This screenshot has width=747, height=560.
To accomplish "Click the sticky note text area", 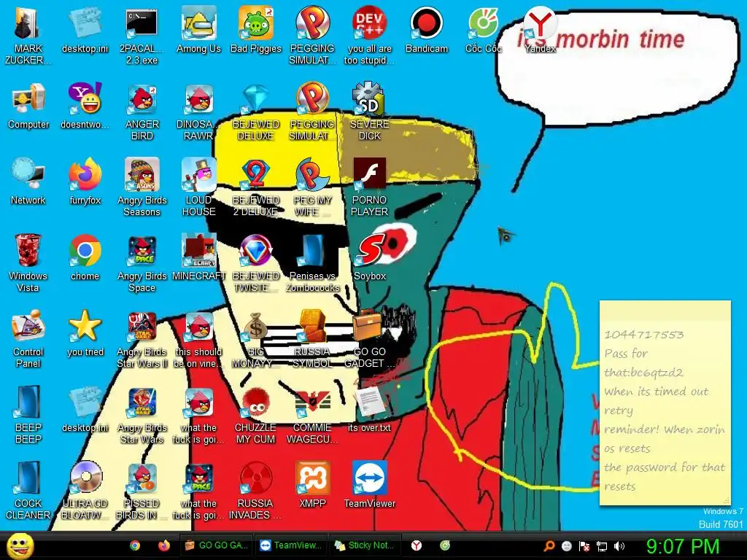I will (665, 410).
